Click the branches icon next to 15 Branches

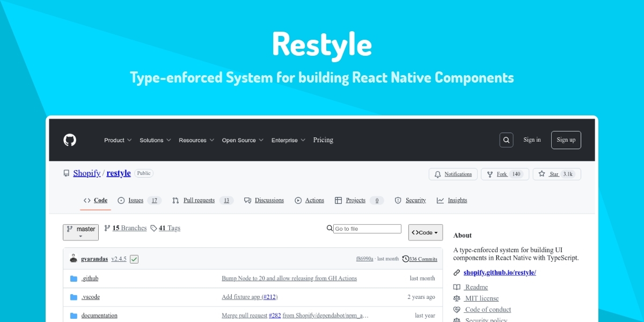tap(107, 228)
